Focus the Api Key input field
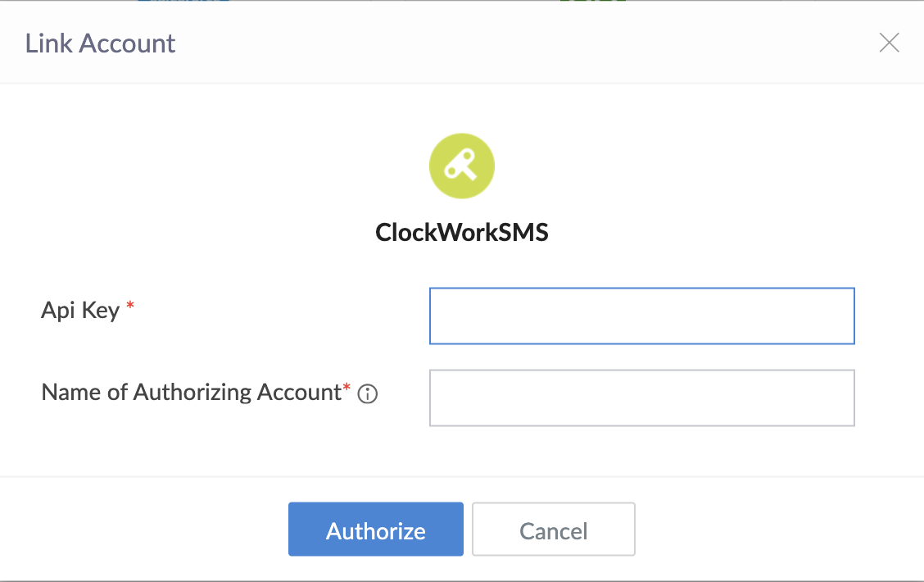The image size is (924, 582). click(x=641, y=316)
